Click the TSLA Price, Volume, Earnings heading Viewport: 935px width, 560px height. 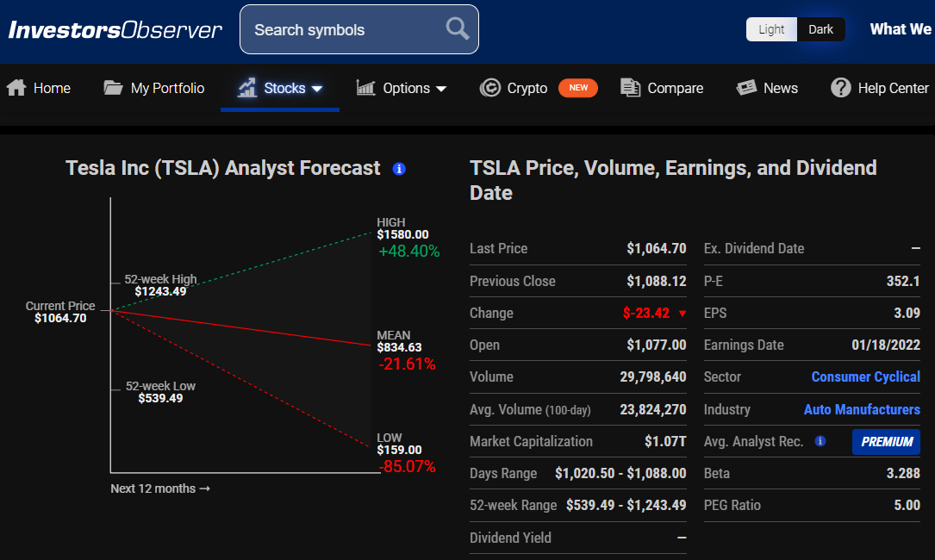(673, 180)
